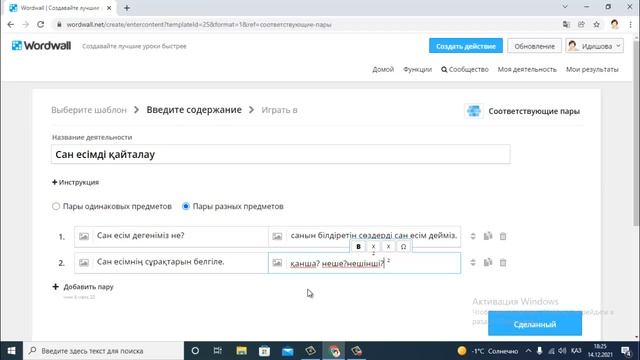Open Cortana circle icon on taskbar
640x360 pixels.
[195, 351]
